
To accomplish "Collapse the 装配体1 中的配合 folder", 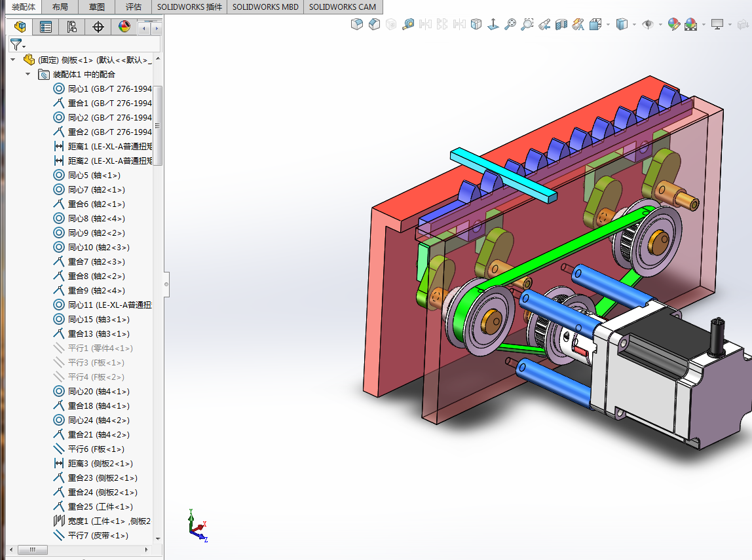I will tap(28, 74).
